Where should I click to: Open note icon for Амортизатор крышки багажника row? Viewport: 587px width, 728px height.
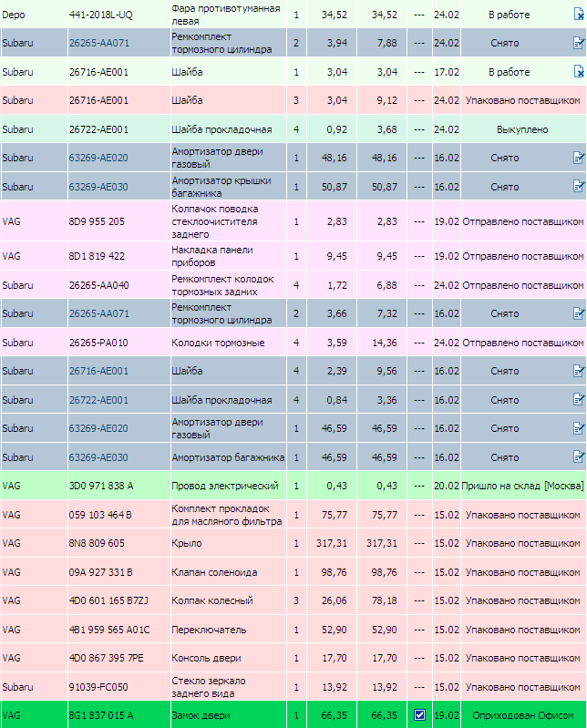click(x=579, y=187)
